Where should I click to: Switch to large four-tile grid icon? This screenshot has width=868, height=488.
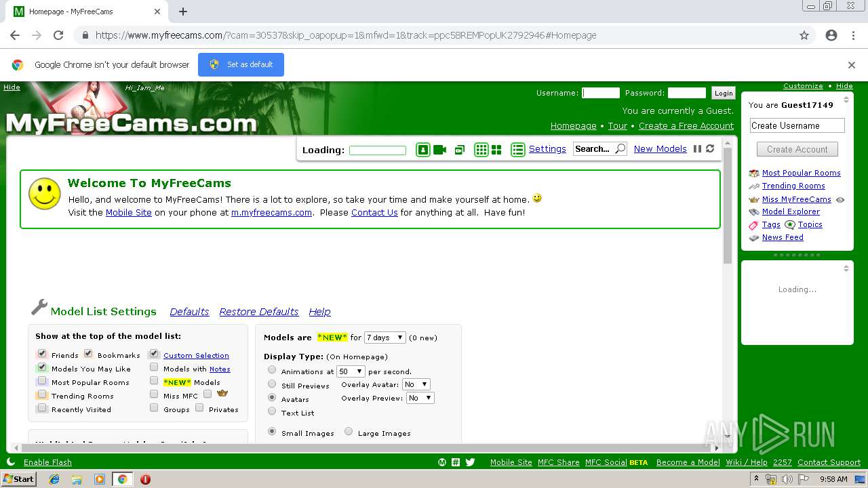coord(496,150)
